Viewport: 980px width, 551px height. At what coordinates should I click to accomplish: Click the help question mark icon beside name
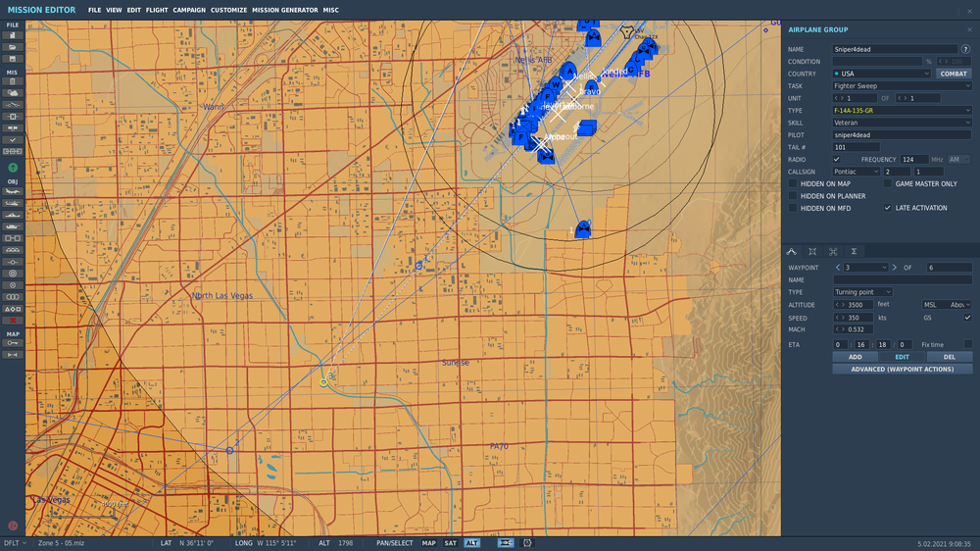coord(966,48)
